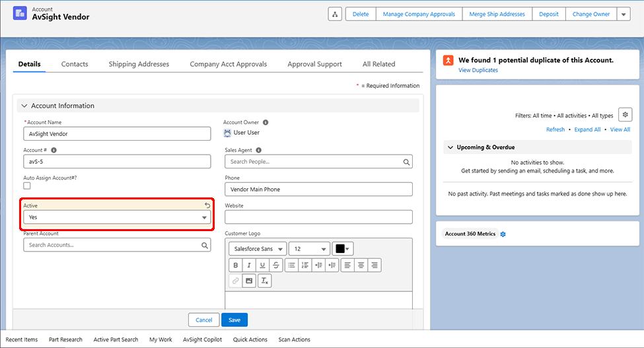Viewport: 644px width, 348px height.
Task: Open Company Acct Approvals tab
Action: click(x=229, y=64)
